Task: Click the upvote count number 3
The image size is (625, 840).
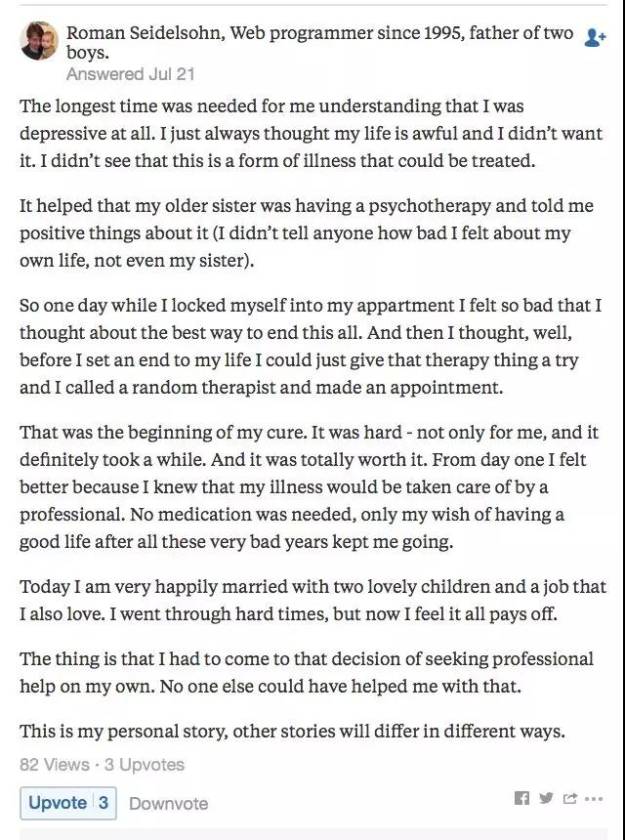Action: (104, 803)
